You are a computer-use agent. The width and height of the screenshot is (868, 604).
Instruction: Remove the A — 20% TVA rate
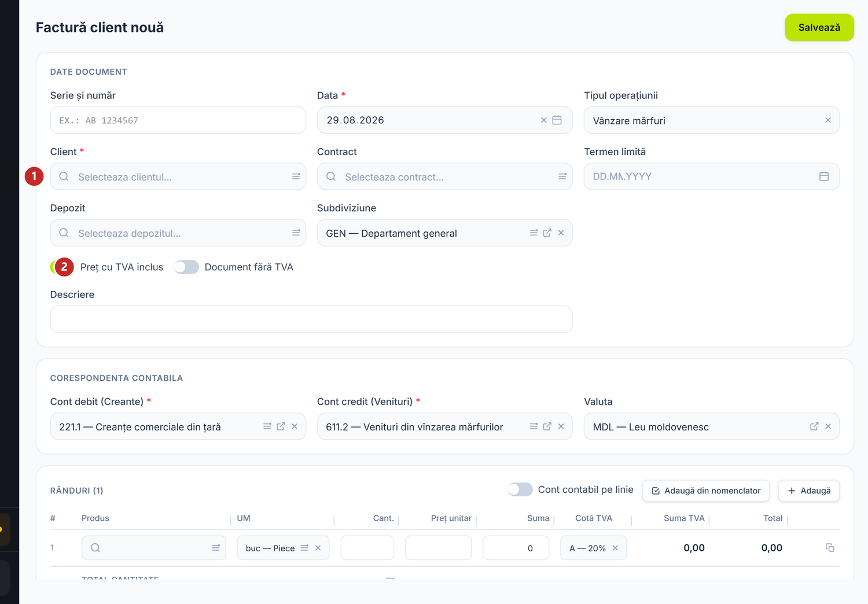[615, 548]
